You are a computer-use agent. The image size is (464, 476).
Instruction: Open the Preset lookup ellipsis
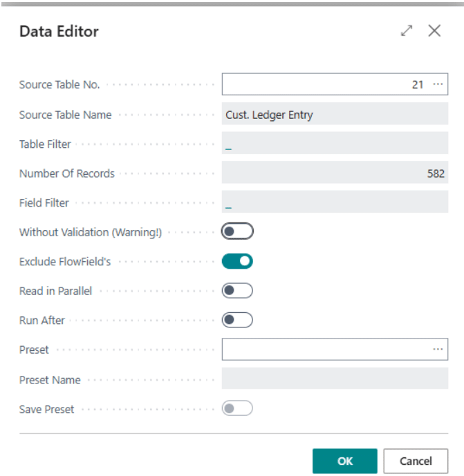tap(437, 350)
